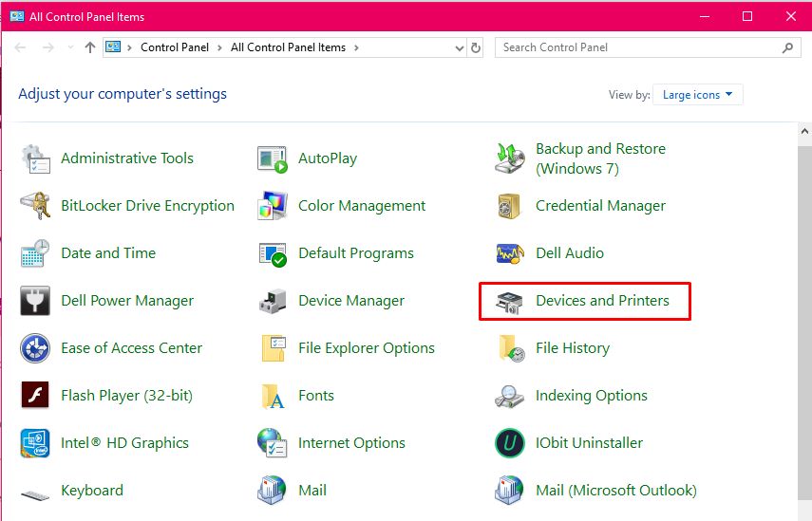Click the vertical scrollbar thumb
This screenshot has height=521, width=812.
click(804, 324)
